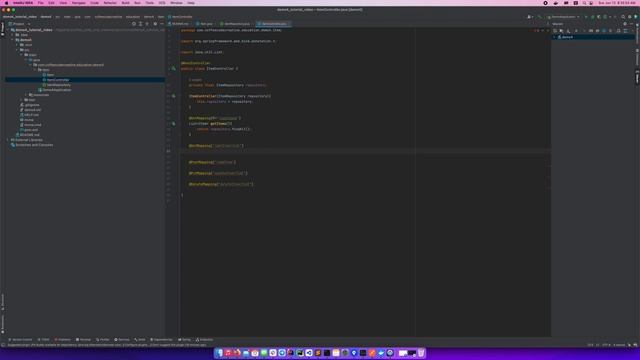The image size is (640, 360).
Task: Toggle Maven skip tests mode
Action: point(604,31)
